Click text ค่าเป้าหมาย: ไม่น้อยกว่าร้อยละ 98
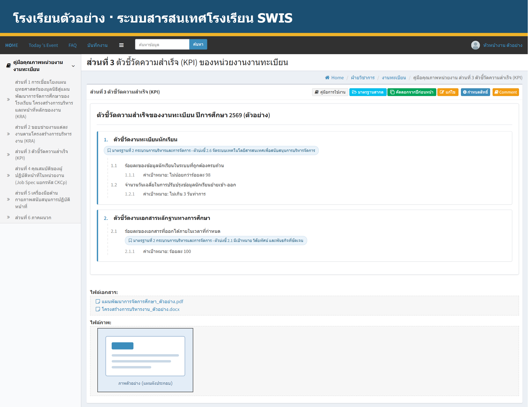 tap(177, 175)
